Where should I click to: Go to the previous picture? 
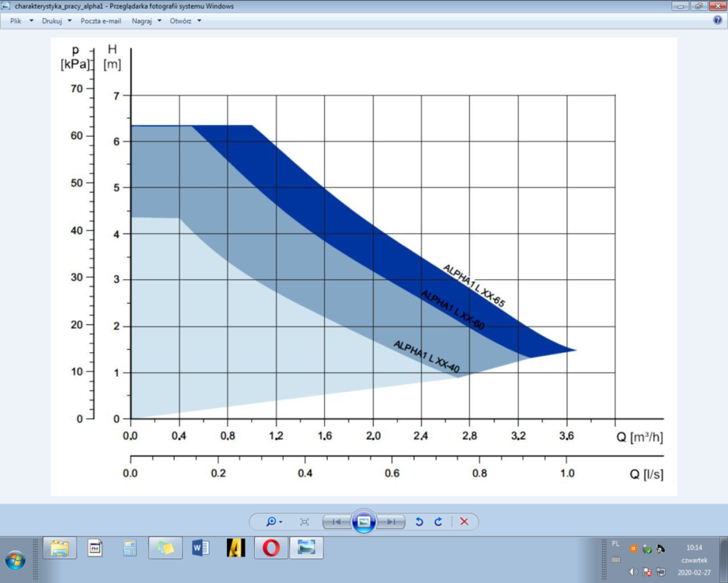pos(336,522)
